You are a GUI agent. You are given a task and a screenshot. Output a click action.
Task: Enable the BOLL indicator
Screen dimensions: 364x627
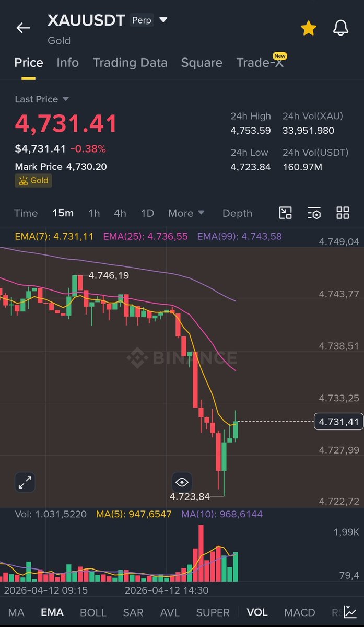click(x=93, y=612)
